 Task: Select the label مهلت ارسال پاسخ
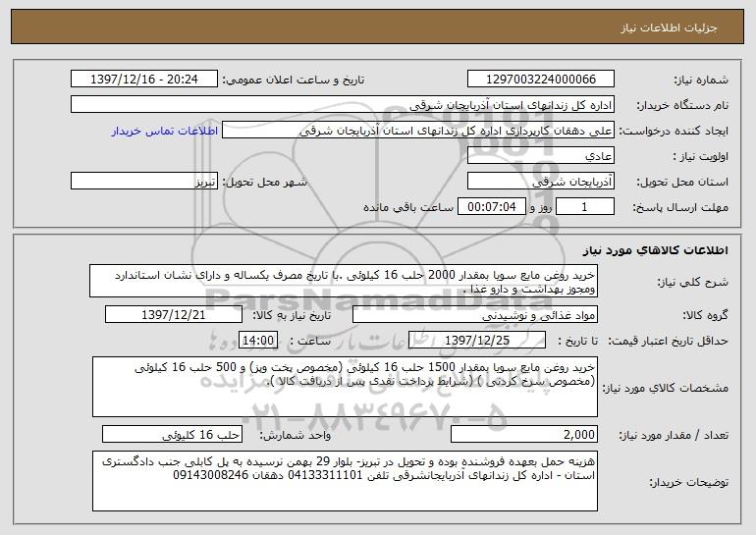[x=680, y=208]
